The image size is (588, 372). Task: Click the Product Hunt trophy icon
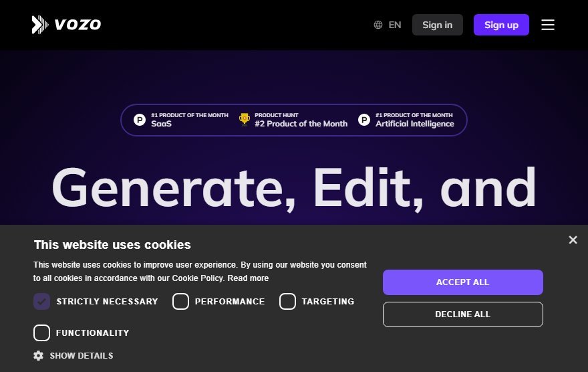(245, 119)
